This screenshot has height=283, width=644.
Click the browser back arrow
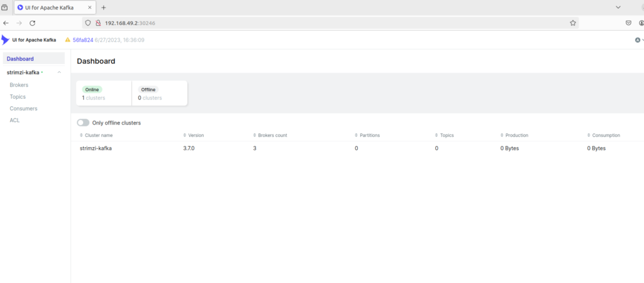pos(6,23)
